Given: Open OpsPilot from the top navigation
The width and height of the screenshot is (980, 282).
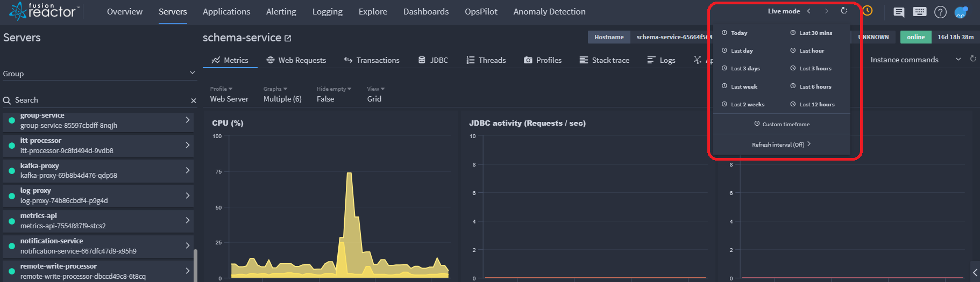Looking at the screenshot, I should point(481,12).
